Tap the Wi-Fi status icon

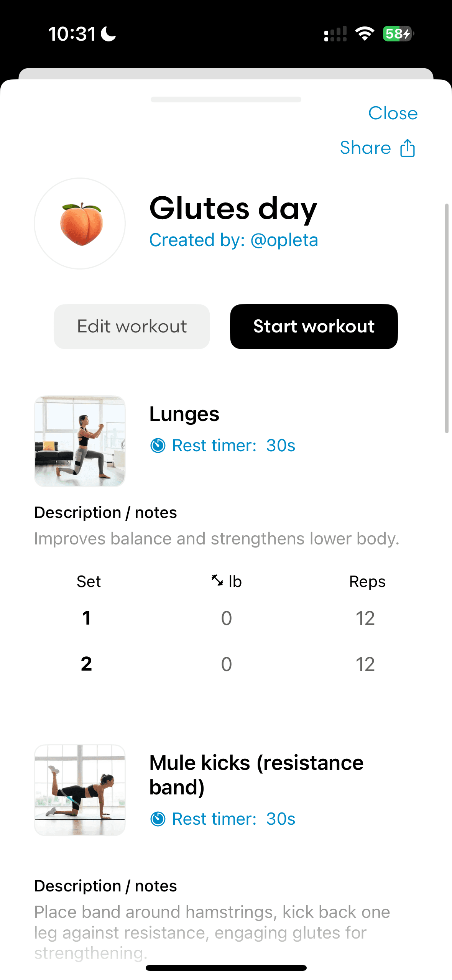365,34
